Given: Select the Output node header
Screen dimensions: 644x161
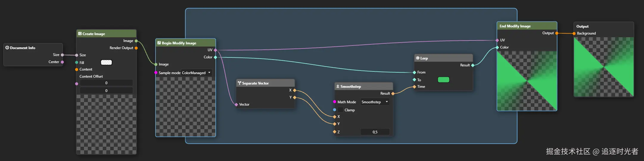Looking at the screenshot, I should click(604, 26).
